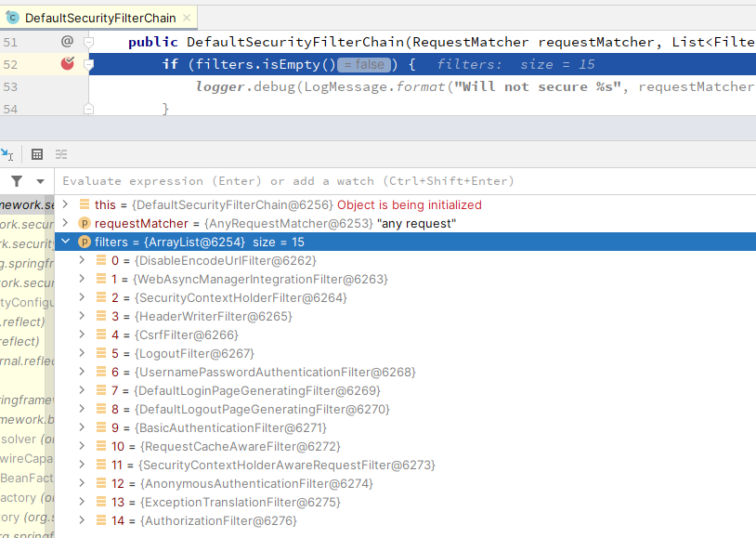Click the Evaluate expression input field

click(405, 181)
